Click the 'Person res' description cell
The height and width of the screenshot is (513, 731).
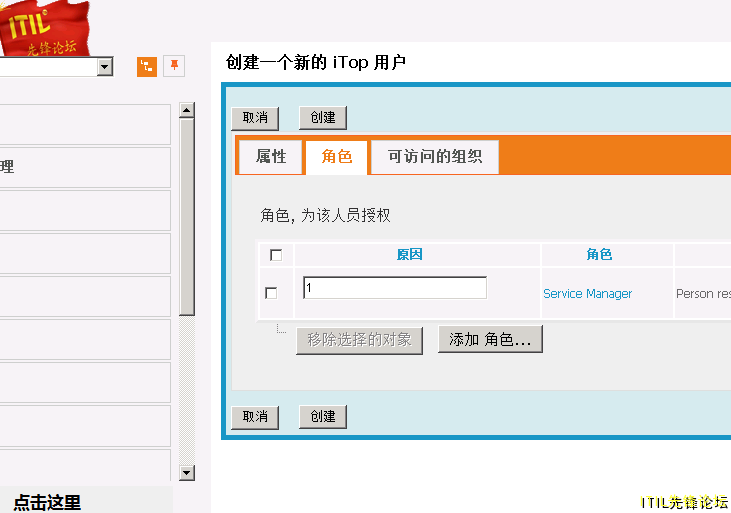coord(703,294)
